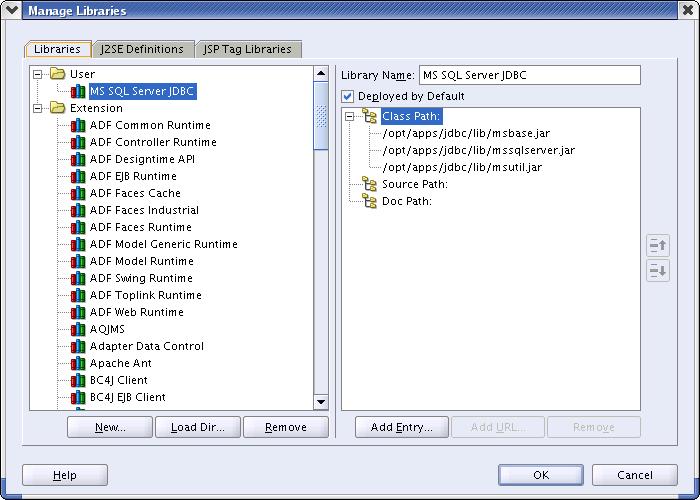The width and height of the screenshot is (700, 500).
Task: Select the BC4J Client text row
Action: click(x=118, y=380)
